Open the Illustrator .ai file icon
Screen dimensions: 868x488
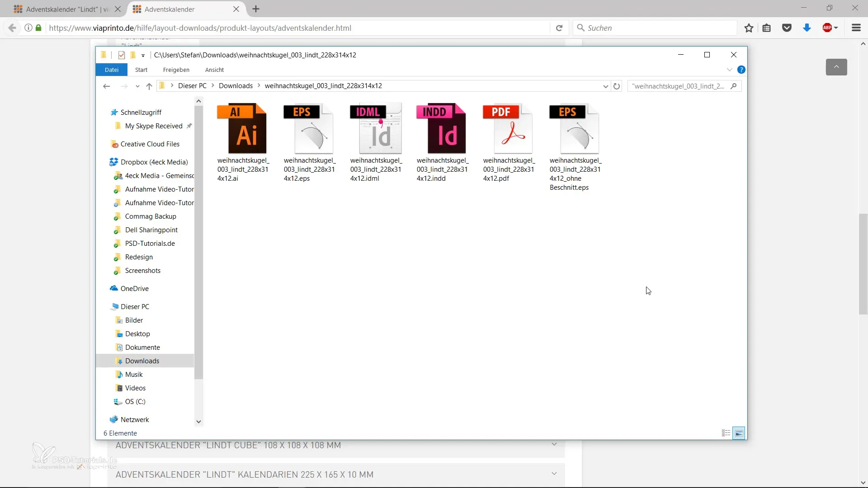pos(242,129)
